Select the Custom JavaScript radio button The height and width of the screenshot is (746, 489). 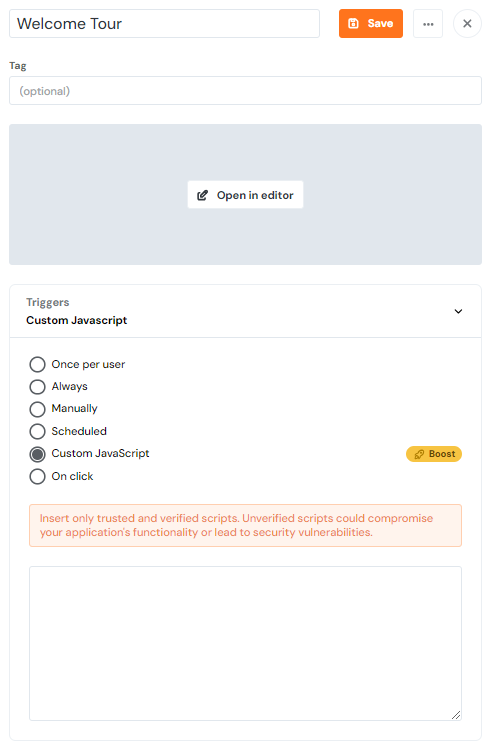point(38,454)
